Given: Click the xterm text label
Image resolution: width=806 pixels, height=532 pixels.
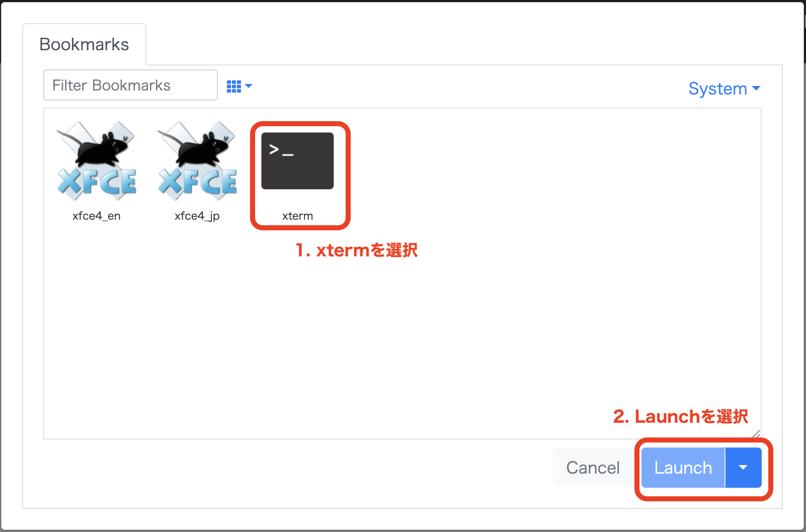Looking at the screenshot, I should tap(298, 216).
